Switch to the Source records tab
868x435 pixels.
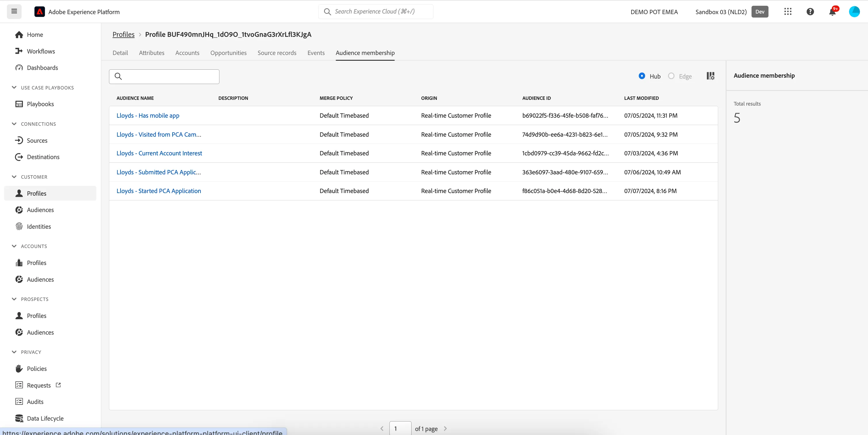(277, 53)
